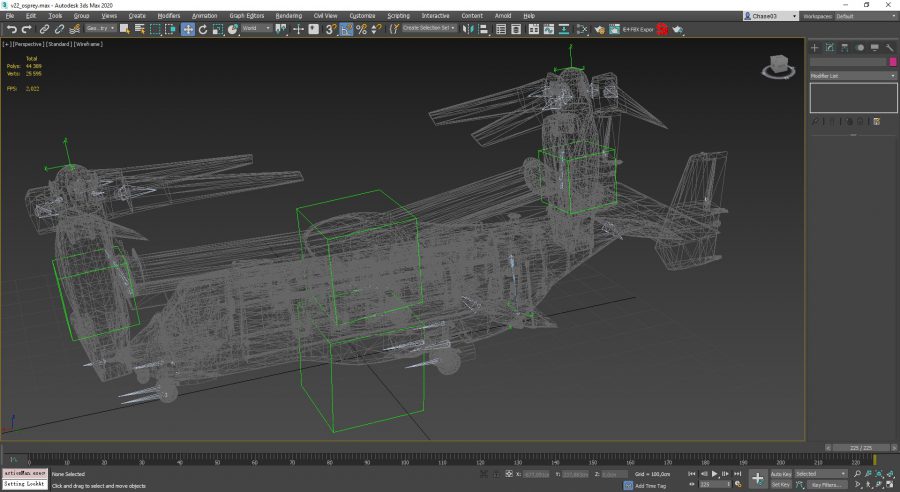Toggle the Scene Explorer icon
900x492 pixels.
501,29
